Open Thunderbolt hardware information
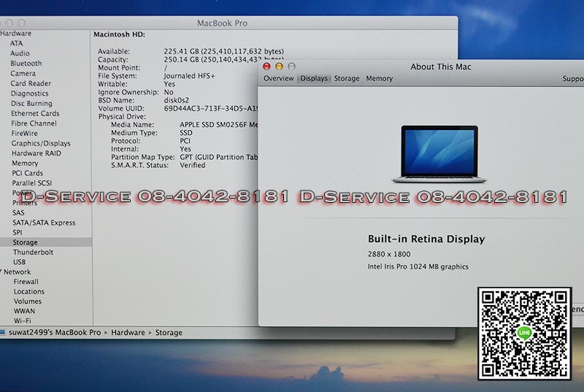Viewport: 584px width, 392px height. point(33,252)
